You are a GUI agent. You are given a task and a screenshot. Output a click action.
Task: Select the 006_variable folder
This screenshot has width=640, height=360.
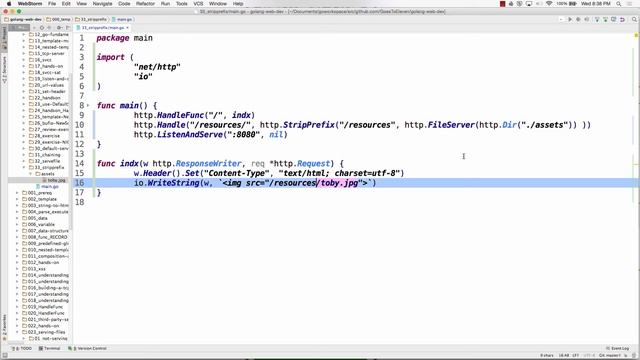click(x=38, y=224)
